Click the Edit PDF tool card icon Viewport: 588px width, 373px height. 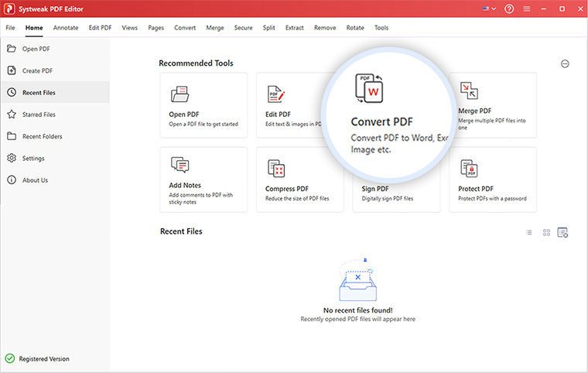[x=276, y=94]
